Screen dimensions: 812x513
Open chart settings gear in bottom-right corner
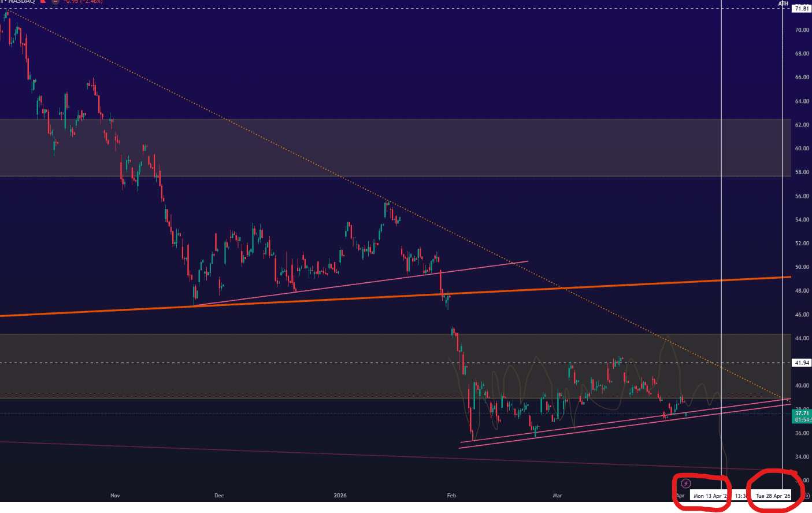807,496
